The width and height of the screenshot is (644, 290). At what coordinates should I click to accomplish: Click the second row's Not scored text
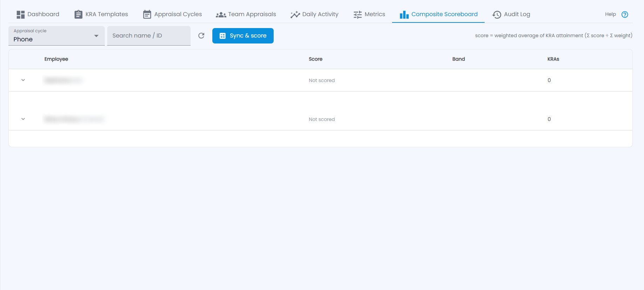click(x=322, y=119)
